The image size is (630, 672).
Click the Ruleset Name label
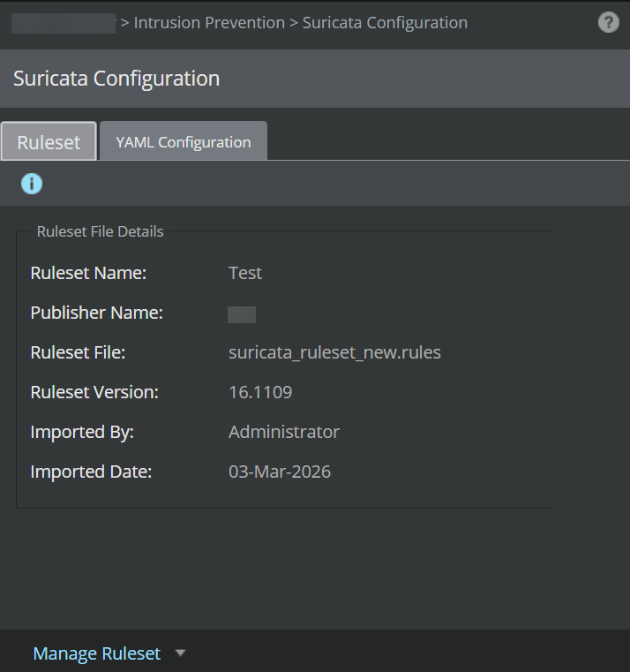88,273
